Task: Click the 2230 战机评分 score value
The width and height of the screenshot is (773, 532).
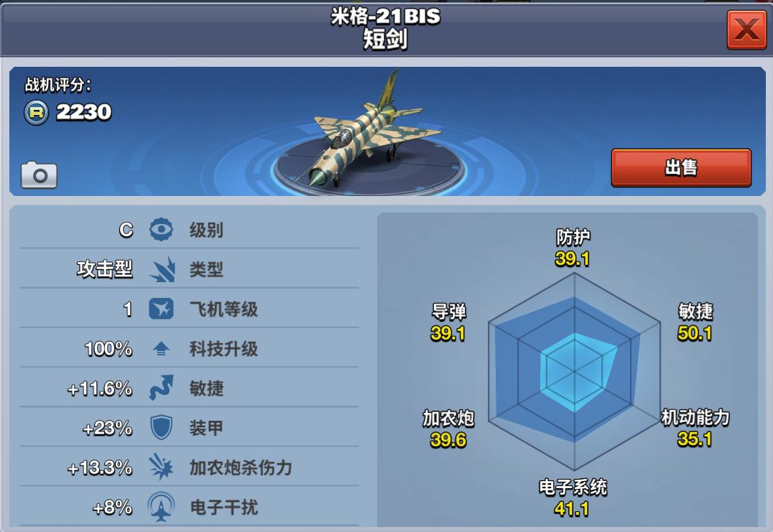Action: (x=84, y=112)
